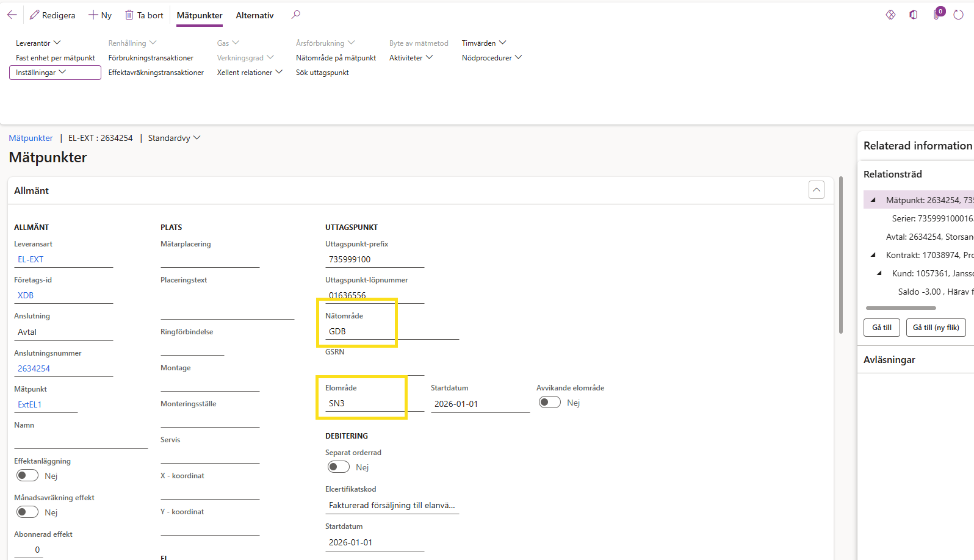Open the Mätpunkter tab

[x=200, y=15]
